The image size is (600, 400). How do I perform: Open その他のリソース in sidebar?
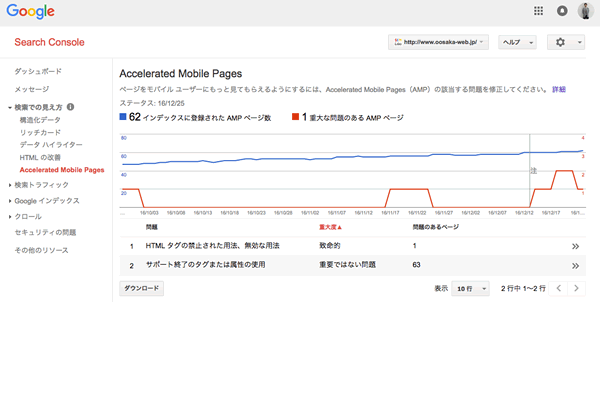41,250
